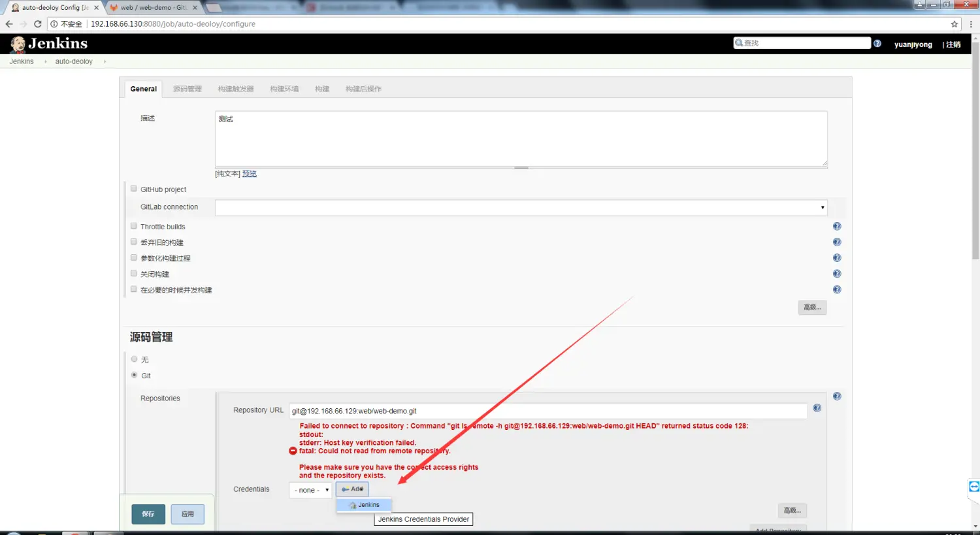Click Jenkins breadcrumb link
This screenshot has height=535, width=980.
(22, 61)
